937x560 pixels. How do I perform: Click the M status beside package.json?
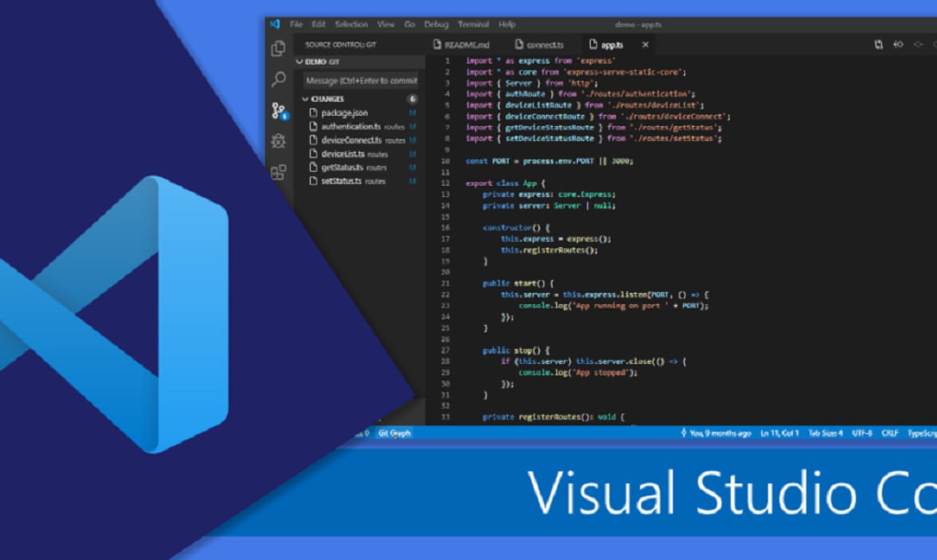coord(412,113)
